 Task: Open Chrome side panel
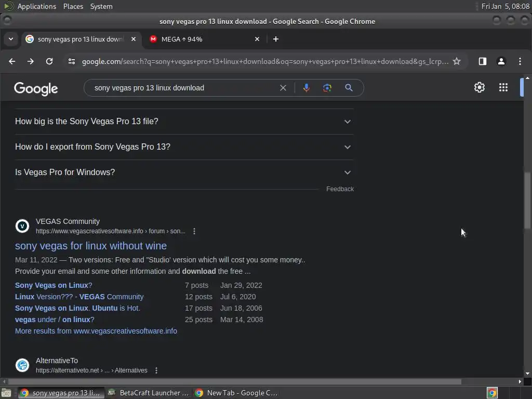point(483,61)
